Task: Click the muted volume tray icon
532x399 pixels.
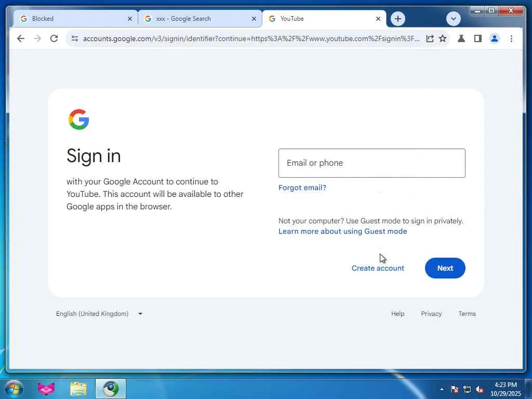Action: (x=480, y=389)
